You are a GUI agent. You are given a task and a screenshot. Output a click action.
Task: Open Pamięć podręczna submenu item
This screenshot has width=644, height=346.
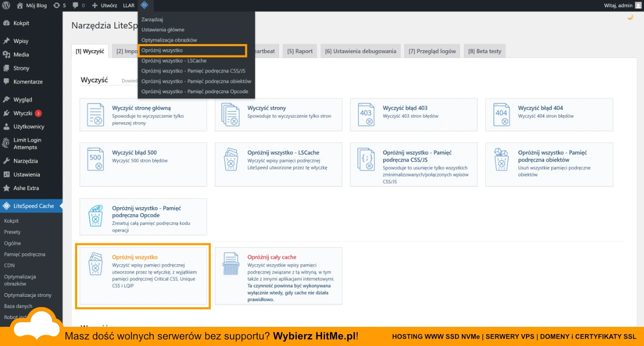point(24,254)
